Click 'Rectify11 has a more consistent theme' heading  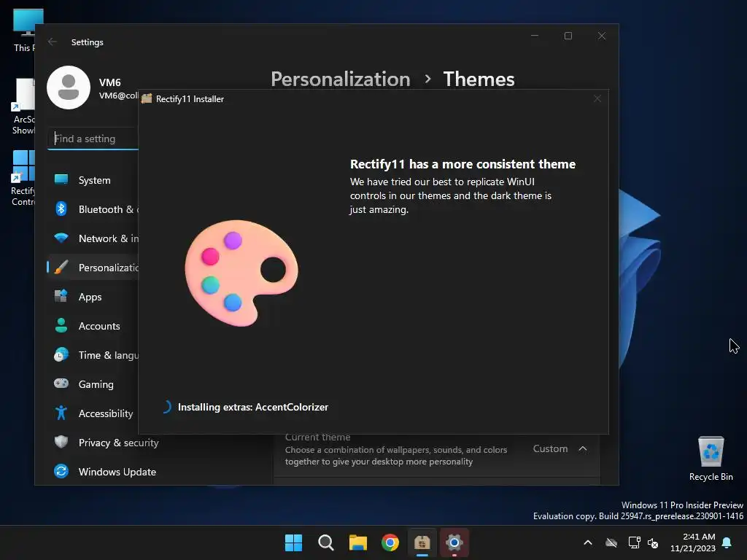(x=462, y=164)
